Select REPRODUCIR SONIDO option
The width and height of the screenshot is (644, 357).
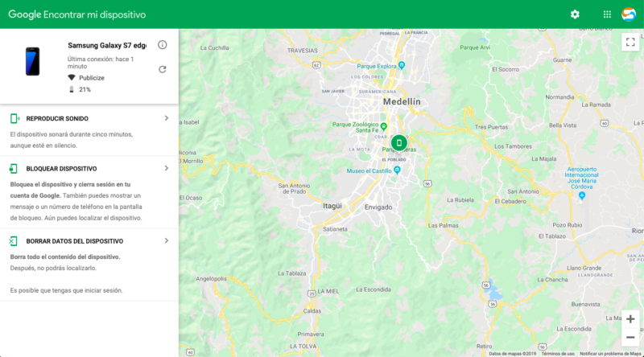coord(57,118)
